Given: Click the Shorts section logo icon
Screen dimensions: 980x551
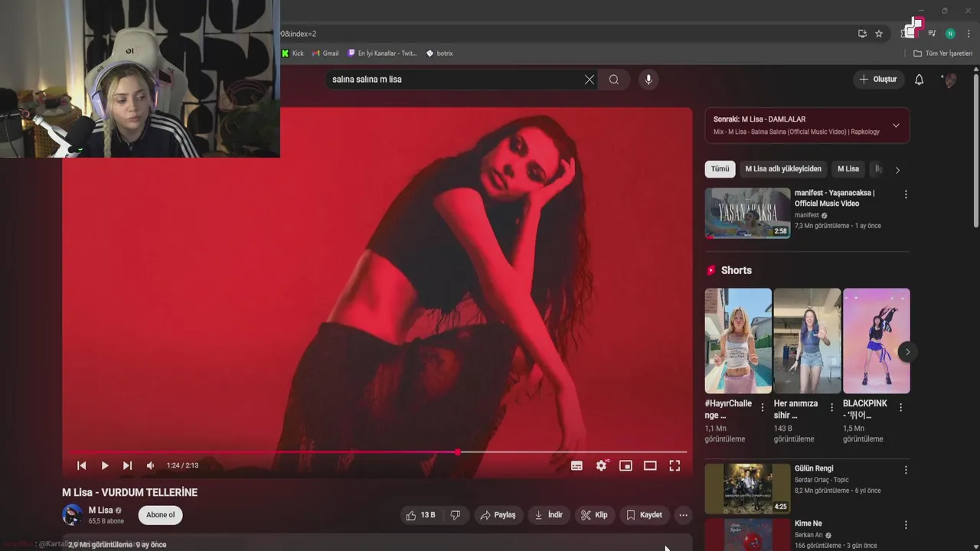Looking at the screenshot, I should click(x=711, y=270).
